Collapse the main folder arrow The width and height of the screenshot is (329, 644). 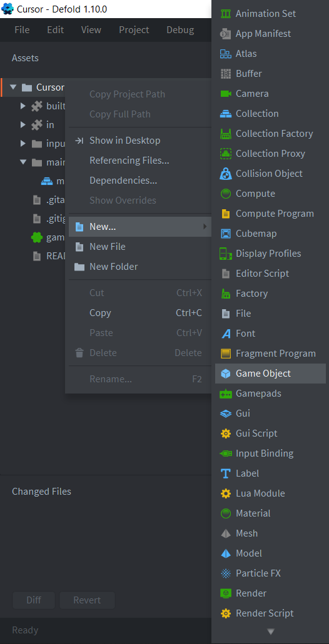tap(23, 162)
